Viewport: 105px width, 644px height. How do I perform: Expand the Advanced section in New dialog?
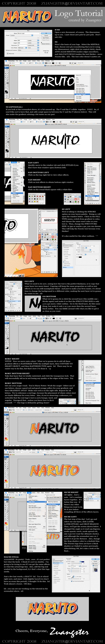click(8, 54)
